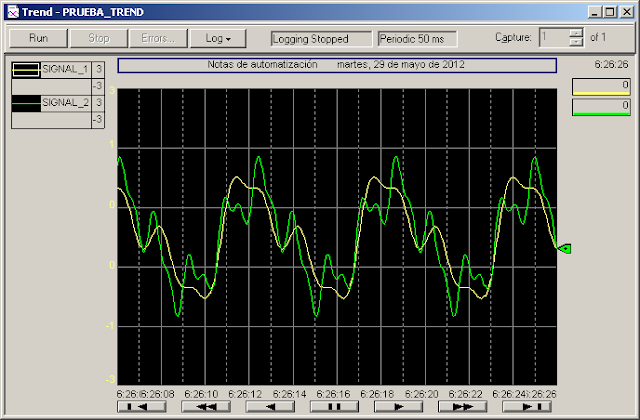Click the Capture number input field

point(554,38)
